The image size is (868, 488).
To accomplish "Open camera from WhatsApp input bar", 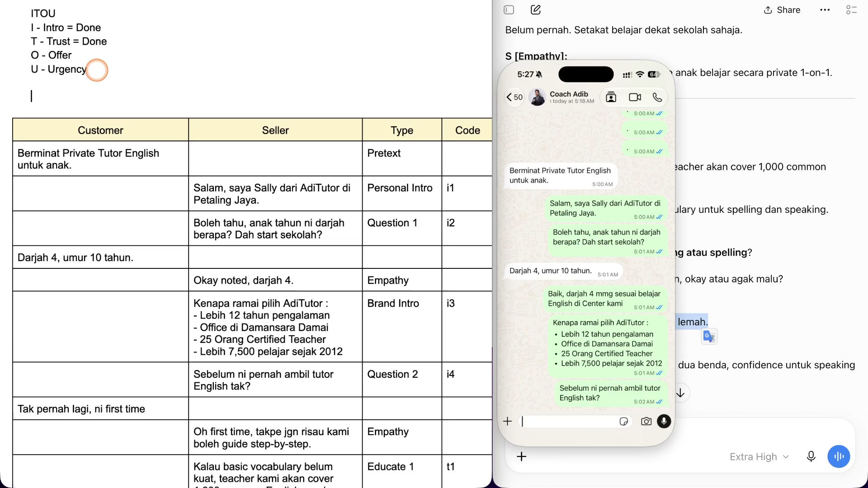I will pos(646,422).
